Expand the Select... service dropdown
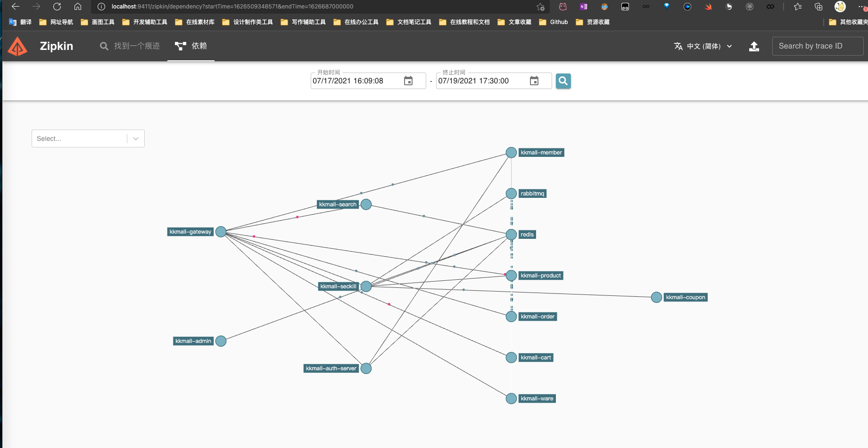This screenshot has height=448, width=868. (88, 138)
